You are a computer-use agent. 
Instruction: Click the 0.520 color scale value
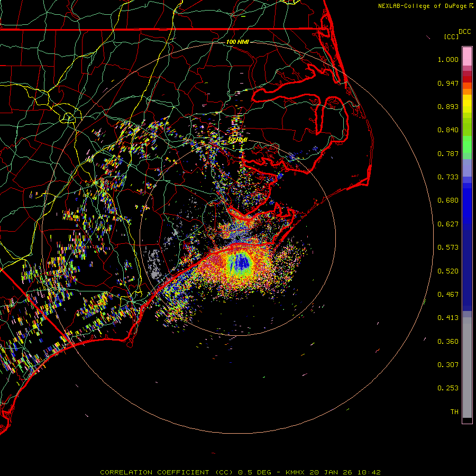click(x=448, y=271)
